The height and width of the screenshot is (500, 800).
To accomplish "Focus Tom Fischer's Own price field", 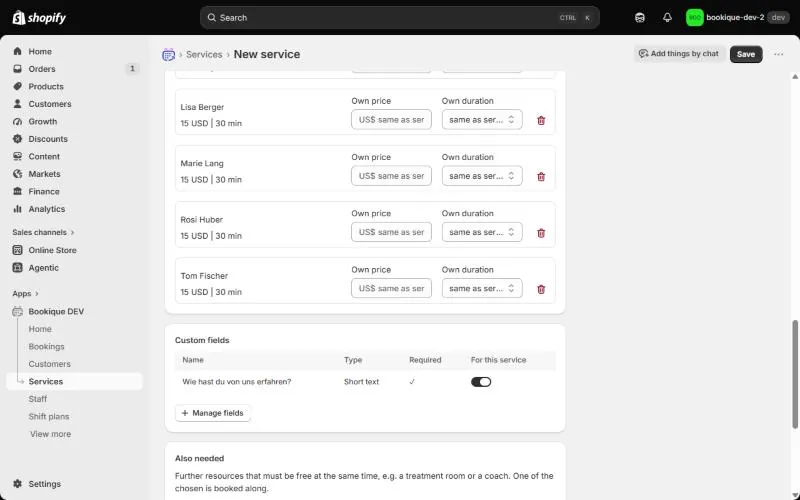I will [x=391, y=288].
